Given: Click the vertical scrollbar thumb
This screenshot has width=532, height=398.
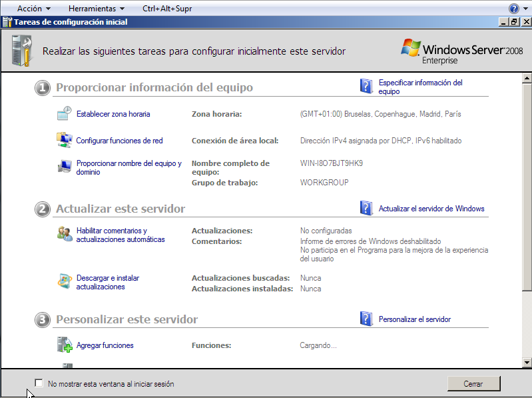Looking at the screenshot, I should (527, 187).
